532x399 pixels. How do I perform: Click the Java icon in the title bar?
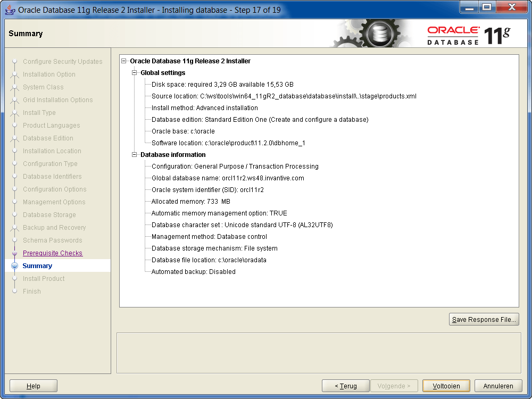click(10, 10)
